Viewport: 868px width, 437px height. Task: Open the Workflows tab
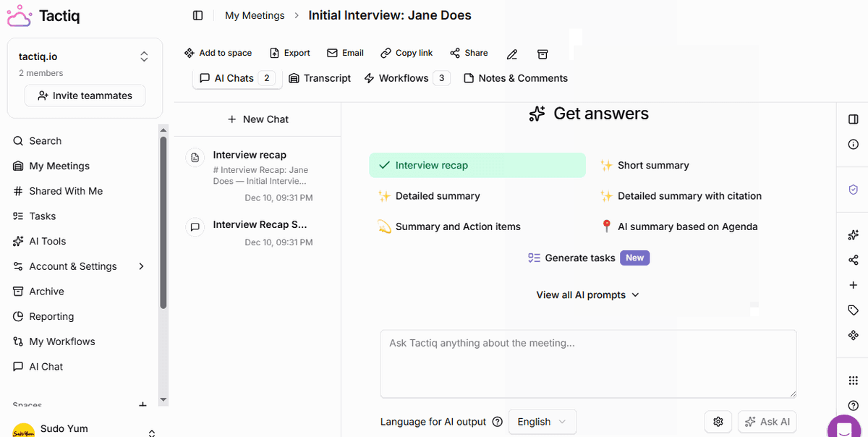[x=407, y=78]
